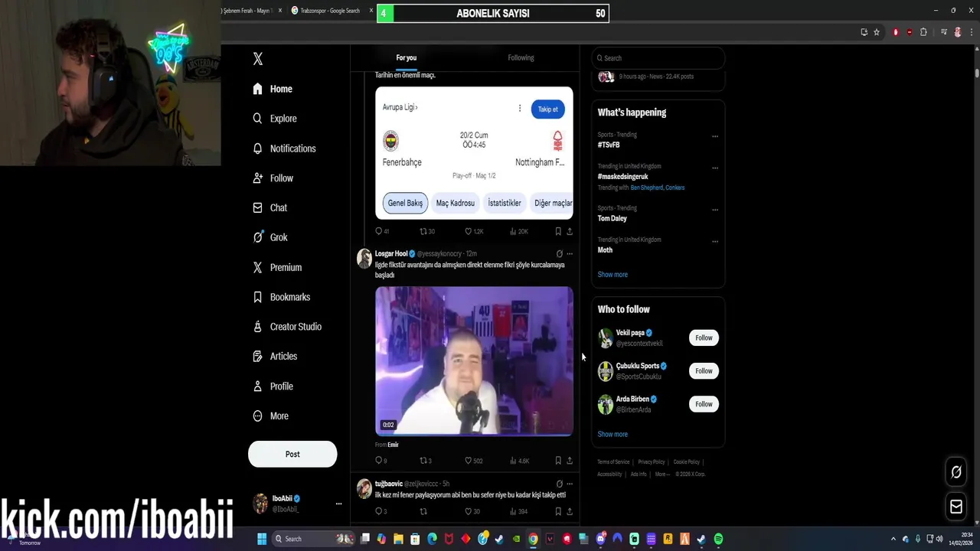The width and height of the screenshot is (980, 551).
Task: Click the X logo in sidebar
Action: click(258, 59)
